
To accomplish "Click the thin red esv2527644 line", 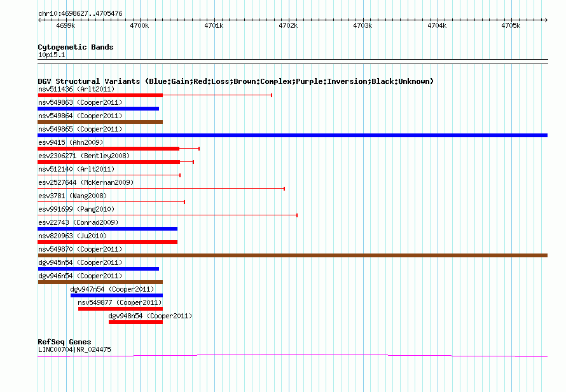I will (x=161, y=188).
